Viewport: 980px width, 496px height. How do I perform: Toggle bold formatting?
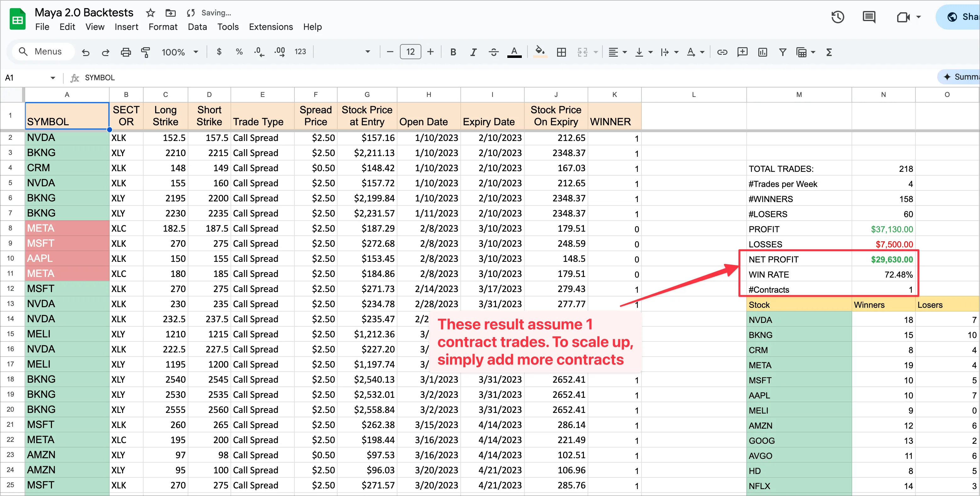coord(453,52)
